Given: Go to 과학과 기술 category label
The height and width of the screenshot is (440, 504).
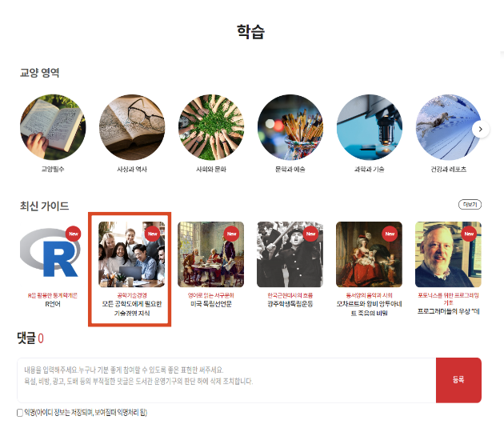Looking at the screenshot, I should coord(370,170).
